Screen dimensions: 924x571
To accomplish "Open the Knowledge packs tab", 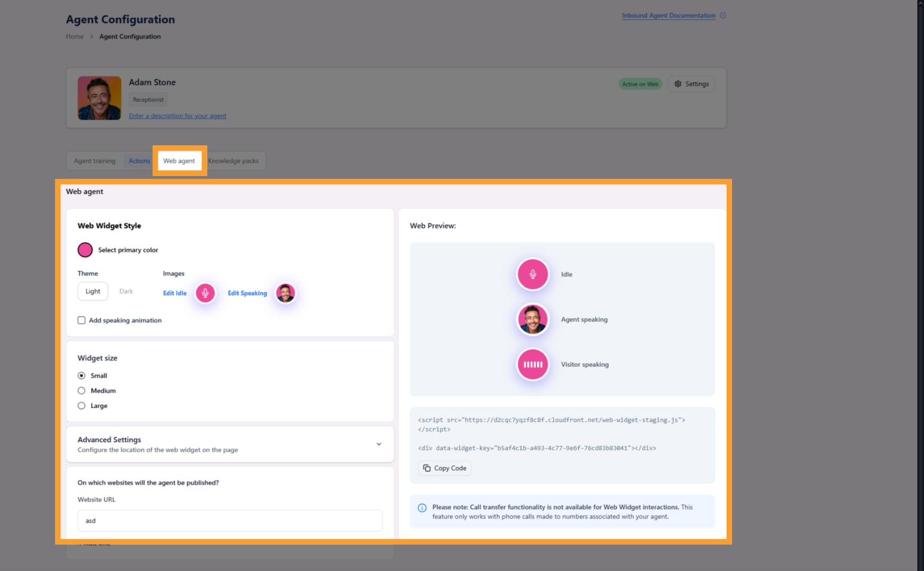I will [x=233, y=161].
